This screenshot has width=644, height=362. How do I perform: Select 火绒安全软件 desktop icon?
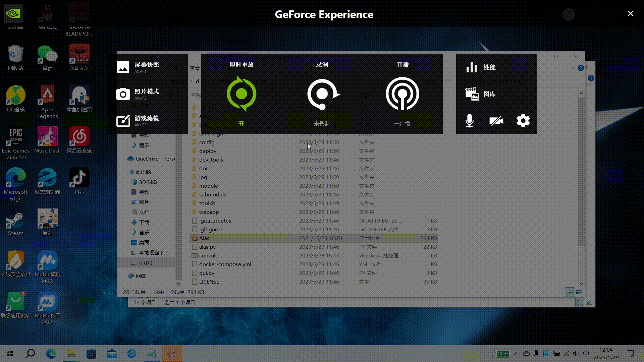pos(15,264)
